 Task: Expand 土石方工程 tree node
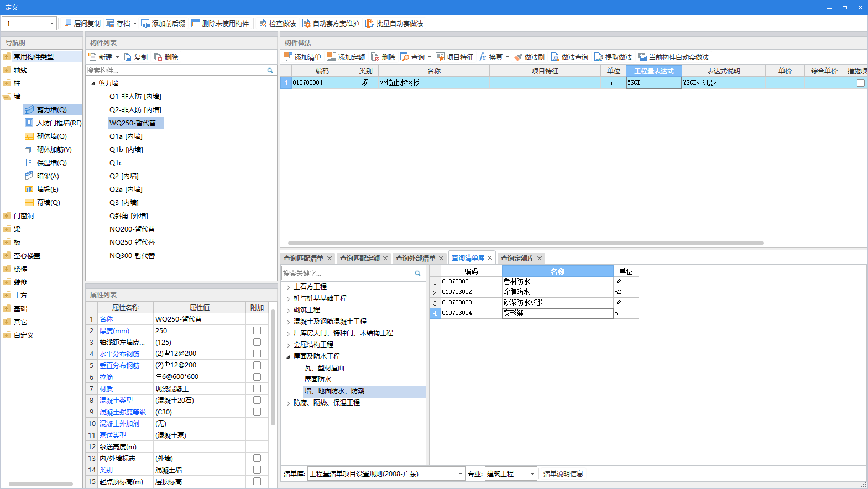point(288,287)
